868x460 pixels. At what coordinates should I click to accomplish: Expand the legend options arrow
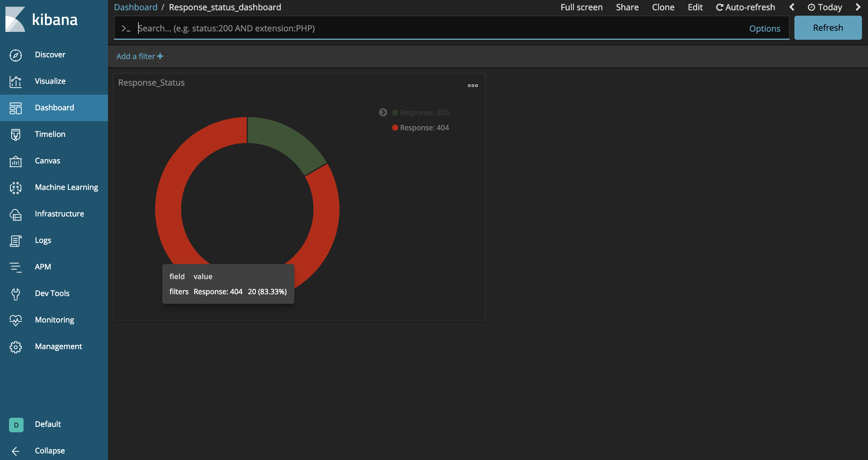click(383, 112)
